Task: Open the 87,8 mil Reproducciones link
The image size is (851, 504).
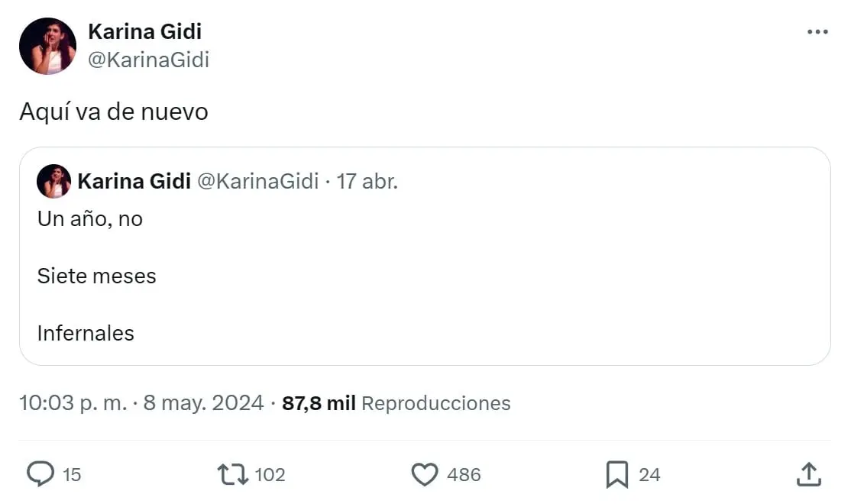Action: (394, 402)
